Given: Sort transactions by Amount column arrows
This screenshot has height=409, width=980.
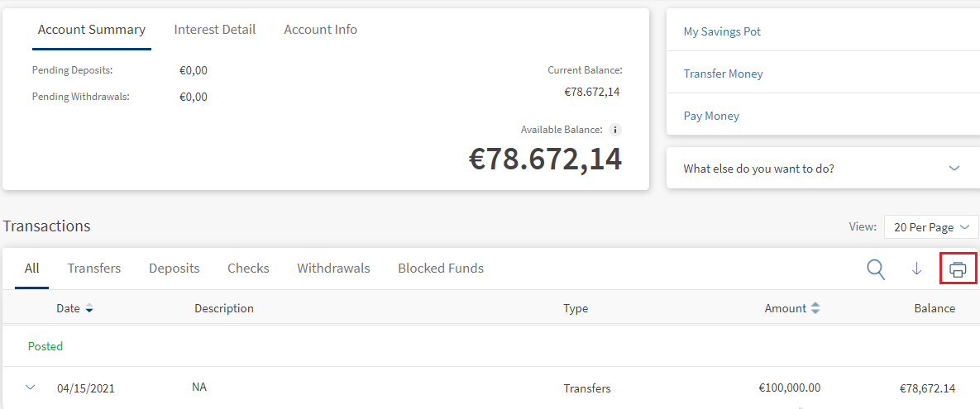Looking at the screenshot, I should pos(815,308).
